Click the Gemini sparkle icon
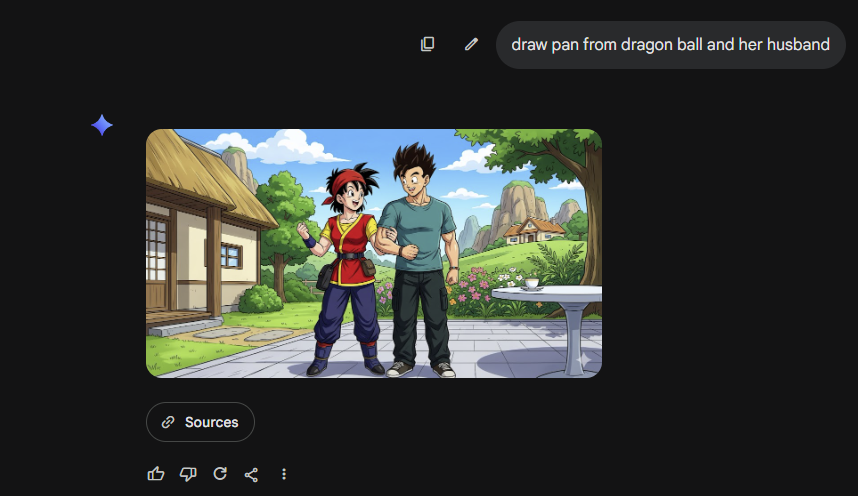 (x=102, y=125)
